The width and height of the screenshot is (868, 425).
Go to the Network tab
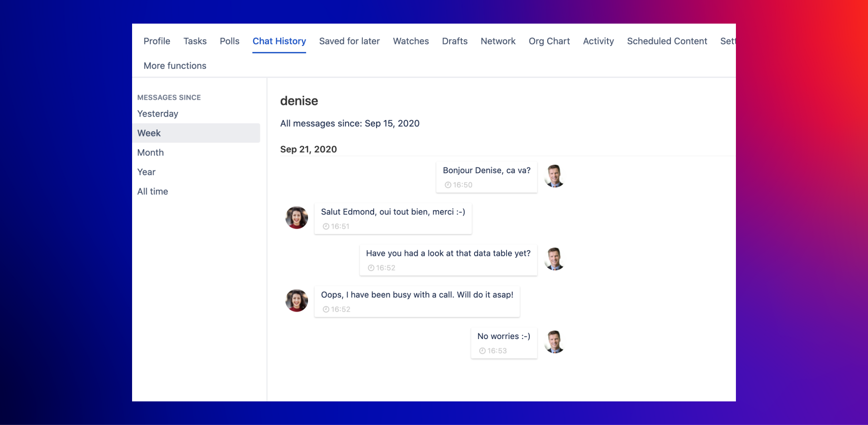click(x=498, y=41)
